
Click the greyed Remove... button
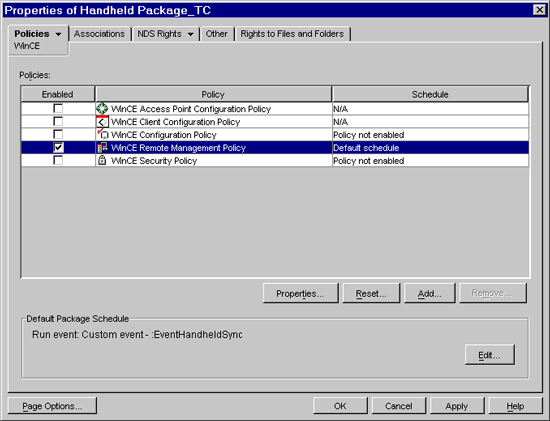(x=492, y=293)
